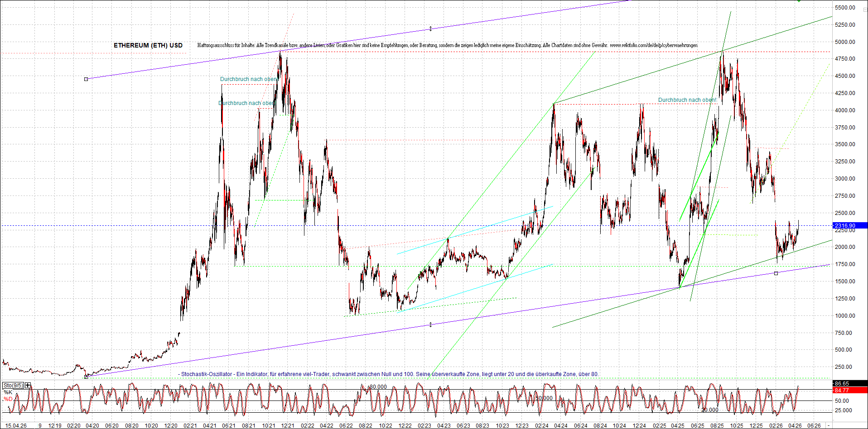Select the lower purple channel's bottom-left square handle
Image resolution: width=868 pixels, height=429 pixels.
coord(86,377)
